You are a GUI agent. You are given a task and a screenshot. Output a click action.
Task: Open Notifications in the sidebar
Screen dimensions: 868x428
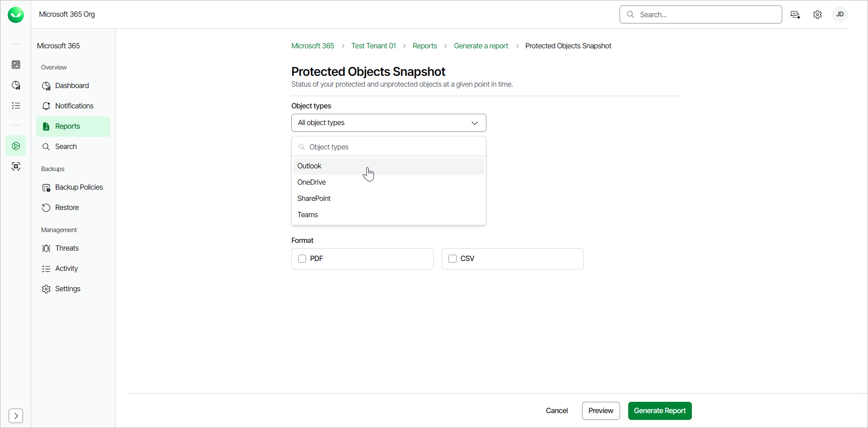pos(73,106)
